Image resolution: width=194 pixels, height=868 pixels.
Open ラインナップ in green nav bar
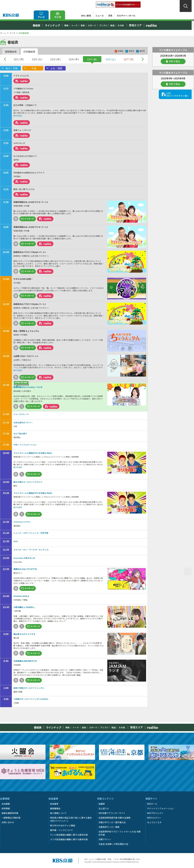coord(52,26)
